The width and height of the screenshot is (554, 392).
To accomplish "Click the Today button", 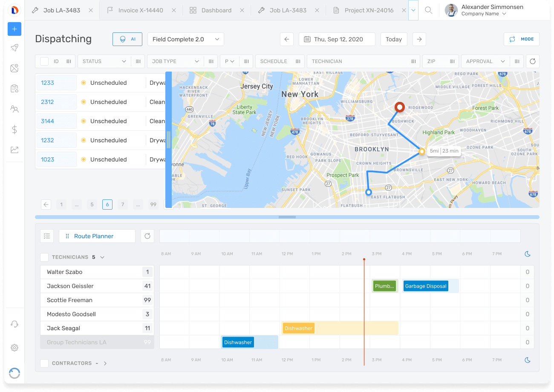I will pyautogui.click(x=393, y=39).
